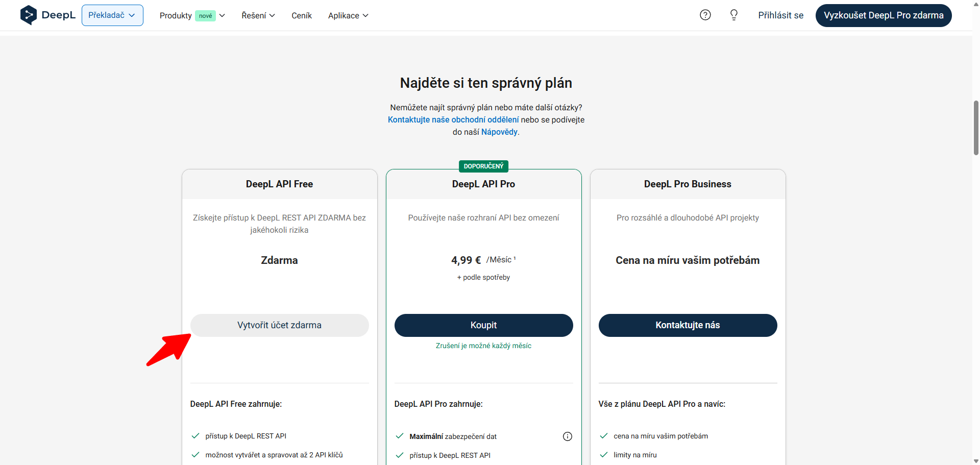
Task: Open the Nápovědy link
Action: [x=499, y=132]
